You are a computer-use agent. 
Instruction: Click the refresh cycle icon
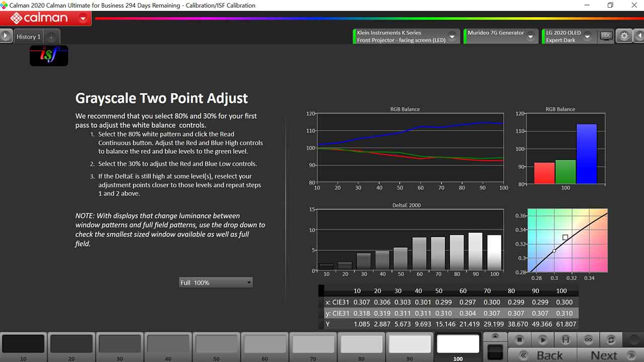tap(611, 340)
